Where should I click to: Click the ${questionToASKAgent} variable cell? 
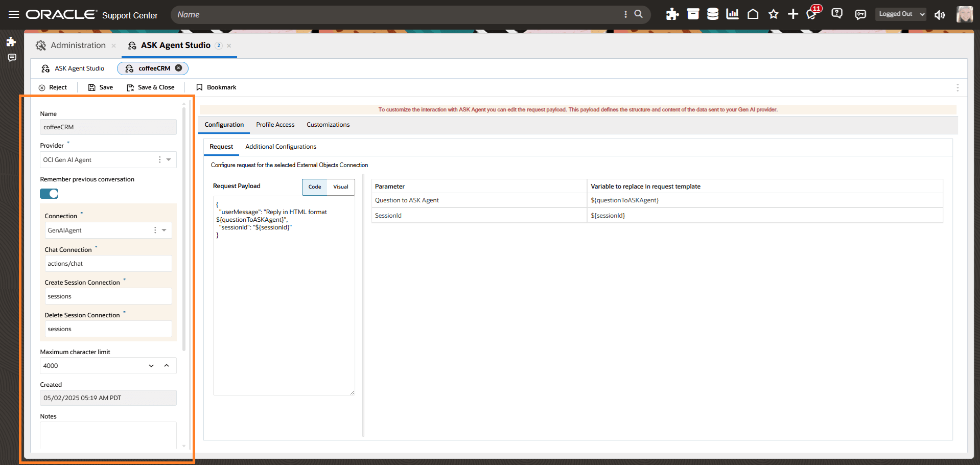click(765, 200)
